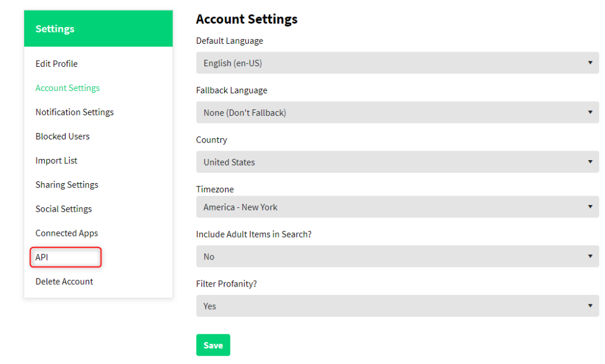Open Social Settings

tap(64, 209)
